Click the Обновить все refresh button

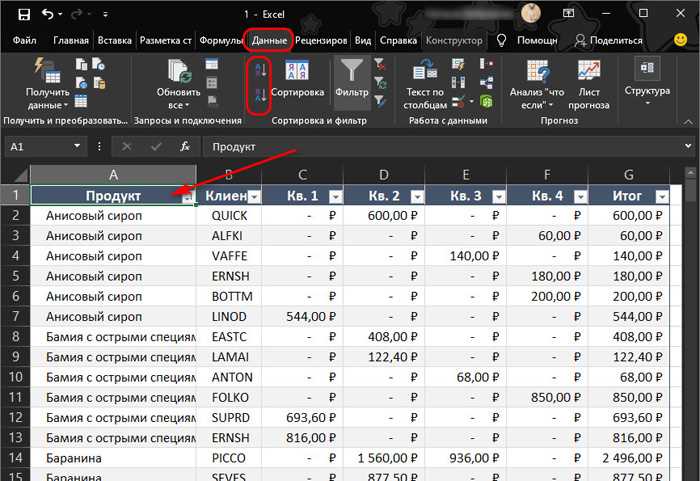(179, 84)
